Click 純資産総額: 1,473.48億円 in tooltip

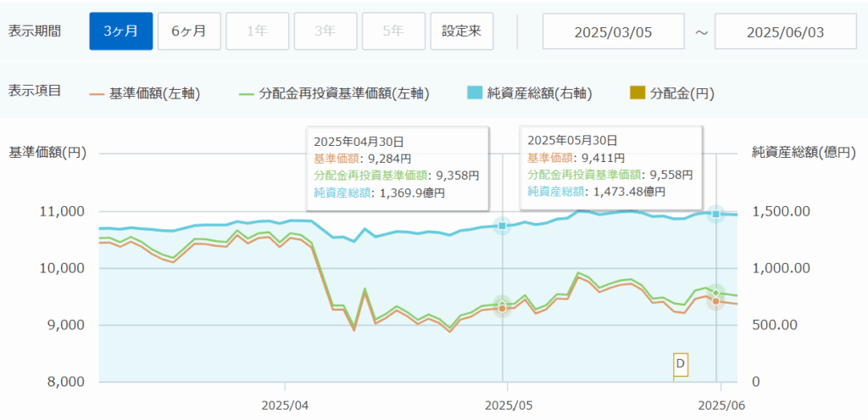click(x=597, y=192)
